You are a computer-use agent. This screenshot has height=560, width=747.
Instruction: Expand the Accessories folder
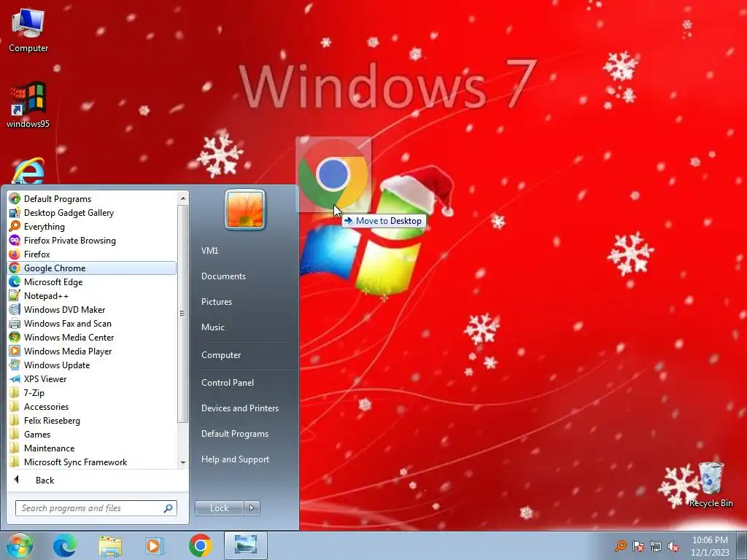click(92, 407)
